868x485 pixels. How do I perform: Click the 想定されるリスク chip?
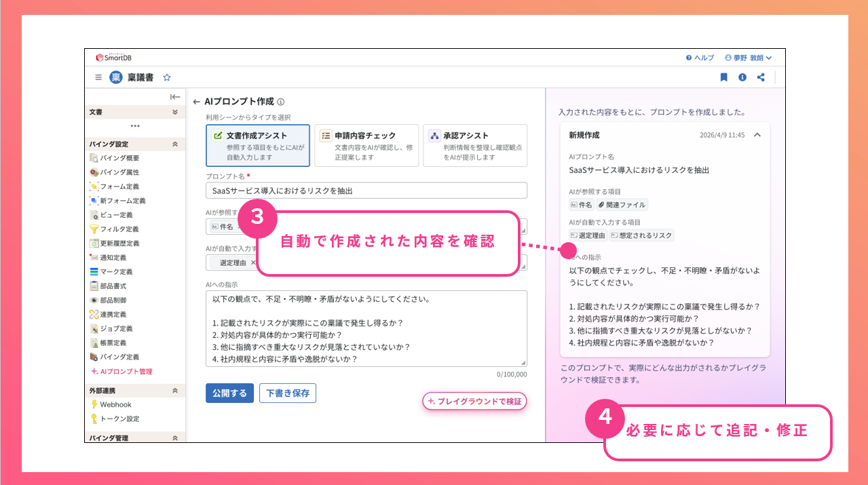coord(642,235)
